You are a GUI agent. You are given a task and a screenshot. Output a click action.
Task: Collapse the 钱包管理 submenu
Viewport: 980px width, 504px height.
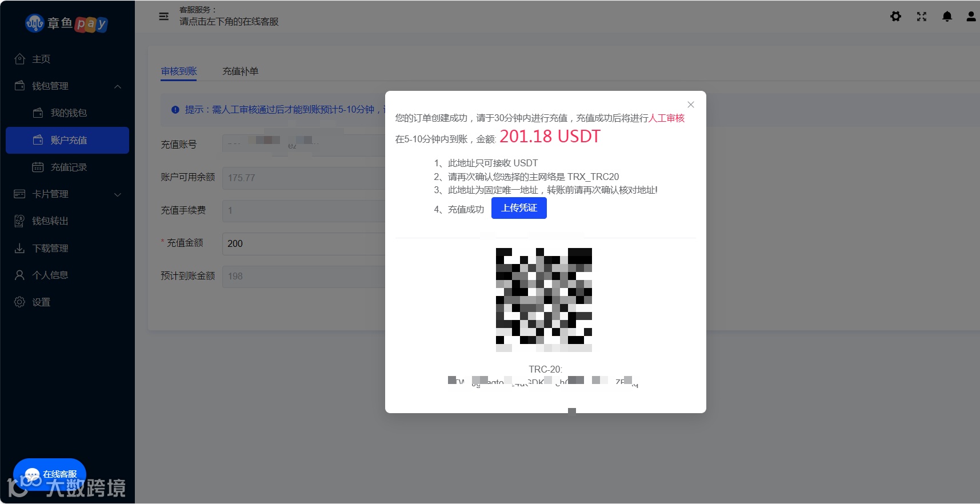coord(67,86)
